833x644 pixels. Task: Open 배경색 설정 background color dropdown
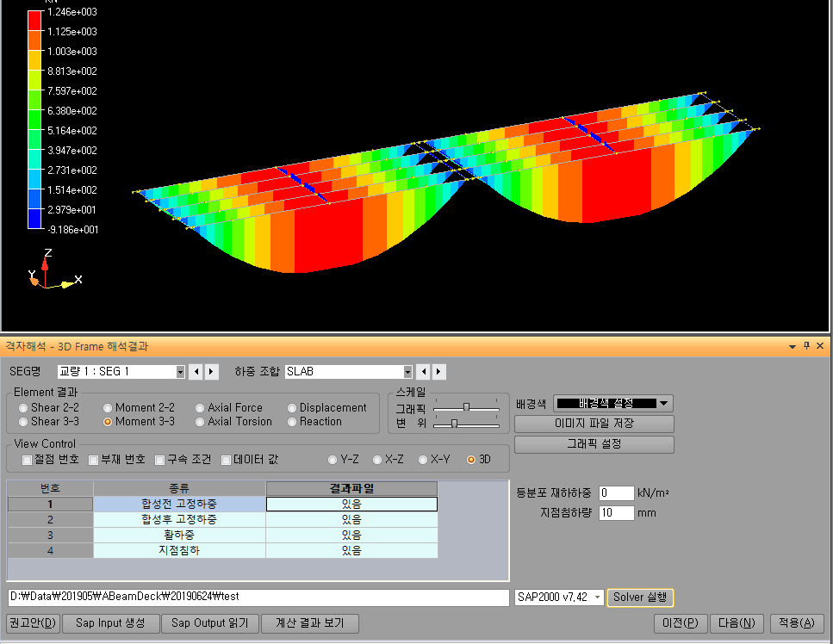(613, 404)
